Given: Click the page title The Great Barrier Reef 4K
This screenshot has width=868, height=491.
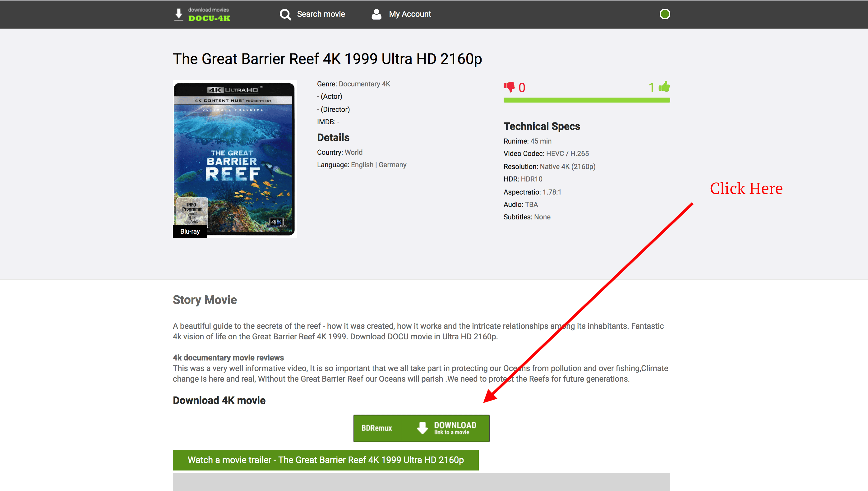Looking at the screenshot, I should tap(327, 59).
